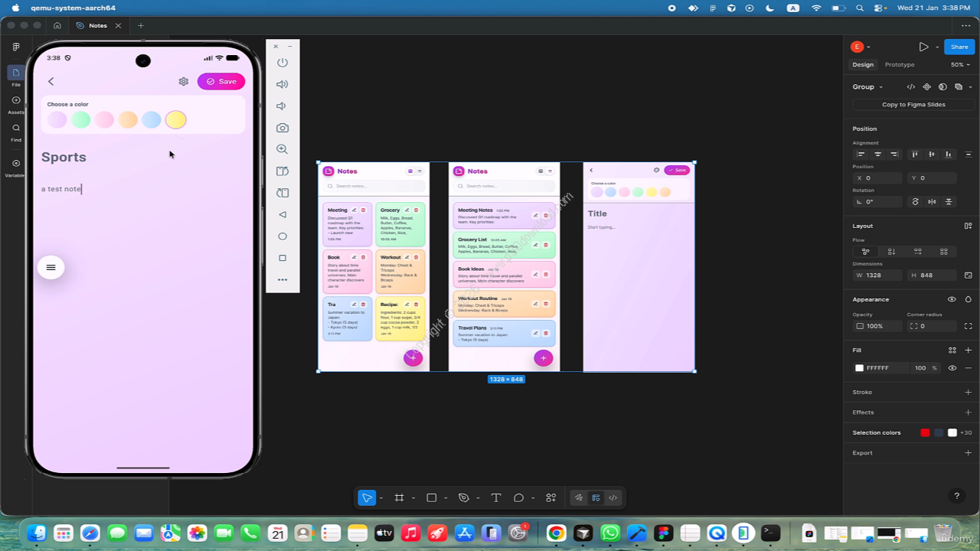Viewport: 980px width, 551px height.
Task: Switch to the Prototype tab
Action: click(x=899, y=65)
